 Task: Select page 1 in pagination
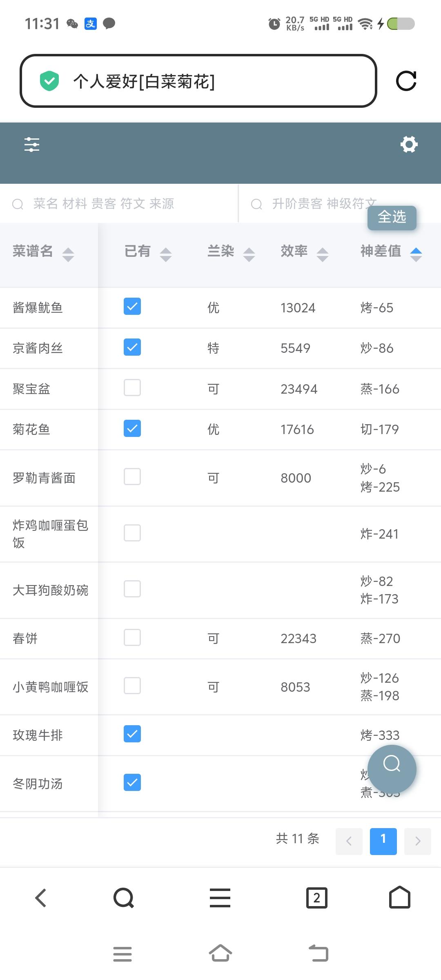[x=383, y=841]
